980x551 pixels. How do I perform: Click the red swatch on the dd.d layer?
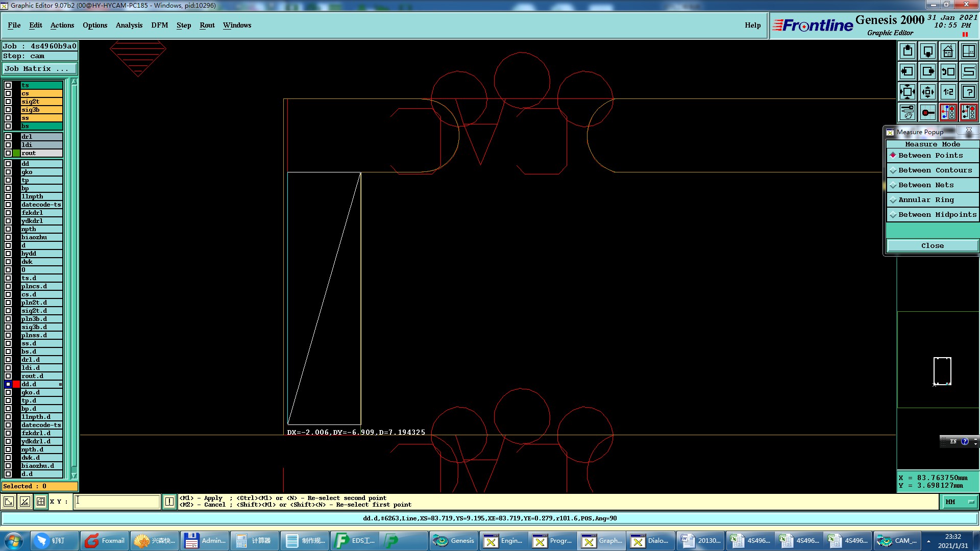(x=16, y=384)
